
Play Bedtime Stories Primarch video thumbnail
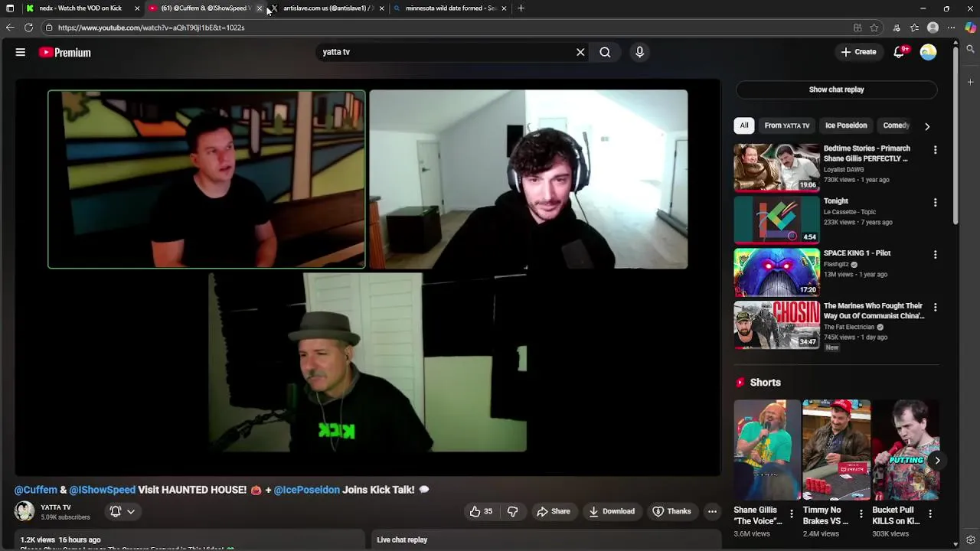776,168
